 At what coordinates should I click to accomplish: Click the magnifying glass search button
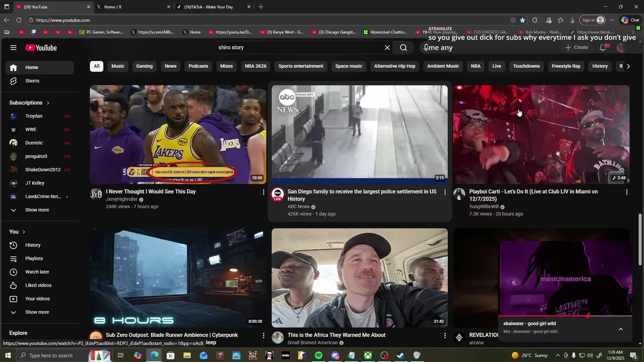pyautogui.click(x=404, y=48)
